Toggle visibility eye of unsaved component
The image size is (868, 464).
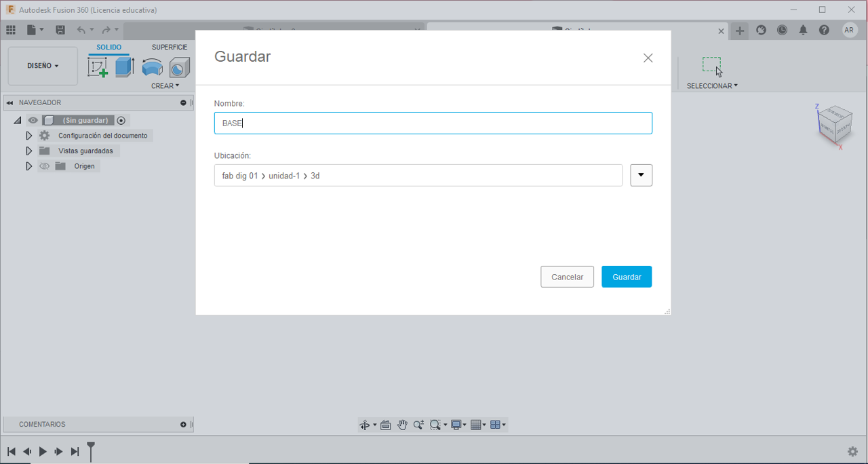click(33, 120)
